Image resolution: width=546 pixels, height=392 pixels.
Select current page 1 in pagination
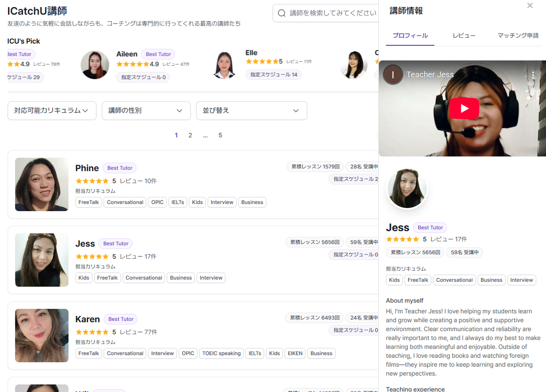pyautogui.click(x=177, y=135)
